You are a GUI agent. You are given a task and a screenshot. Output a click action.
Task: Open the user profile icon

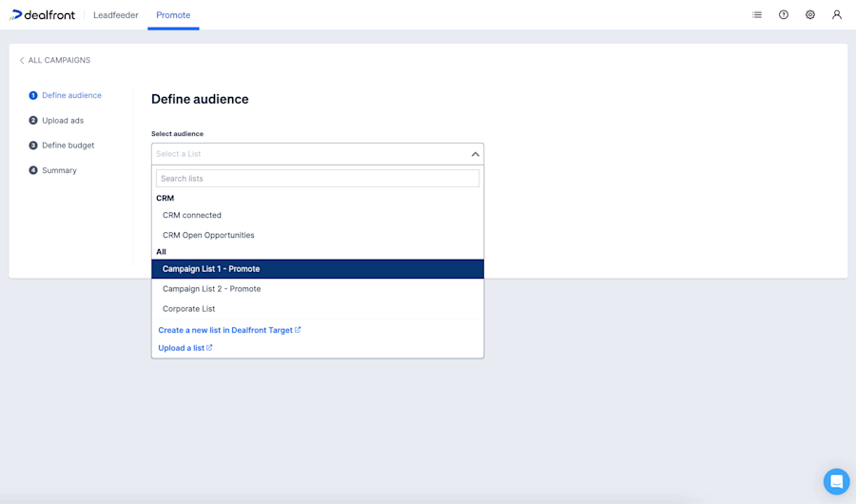(837, 15)
